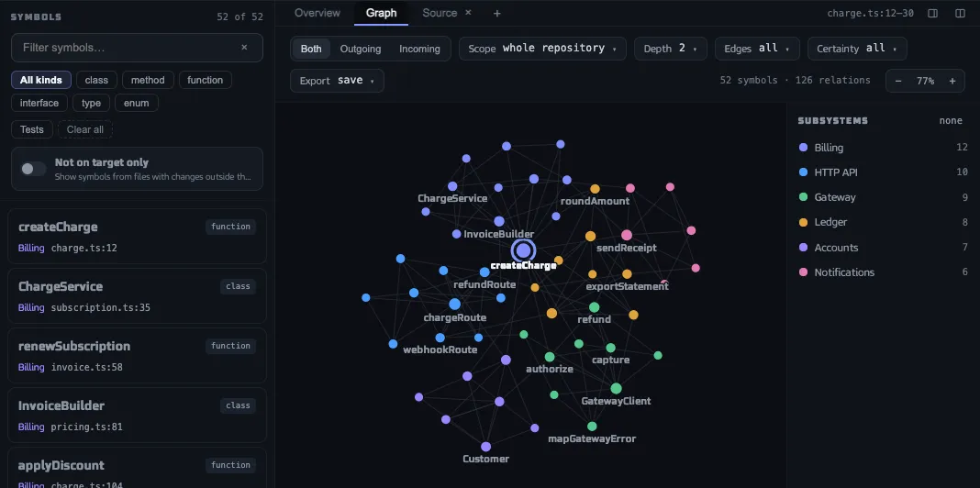Open the createCharge symbol card

(x=137, y=236)
